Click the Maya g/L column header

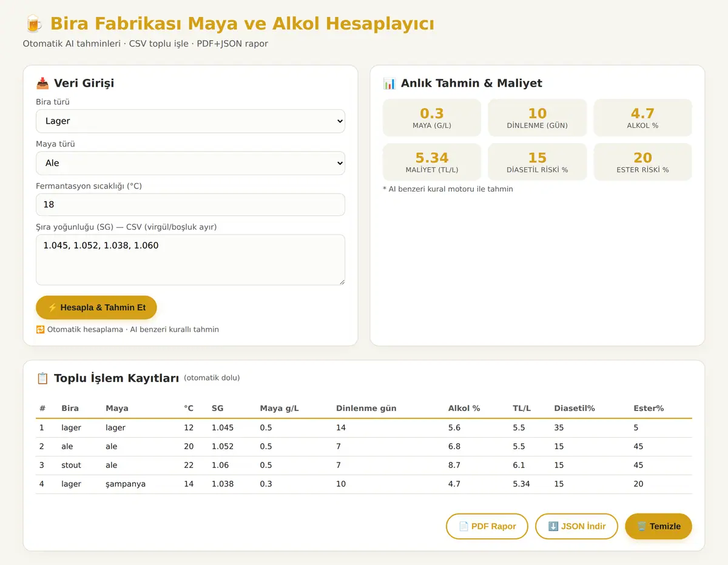[x=279, y=409]
